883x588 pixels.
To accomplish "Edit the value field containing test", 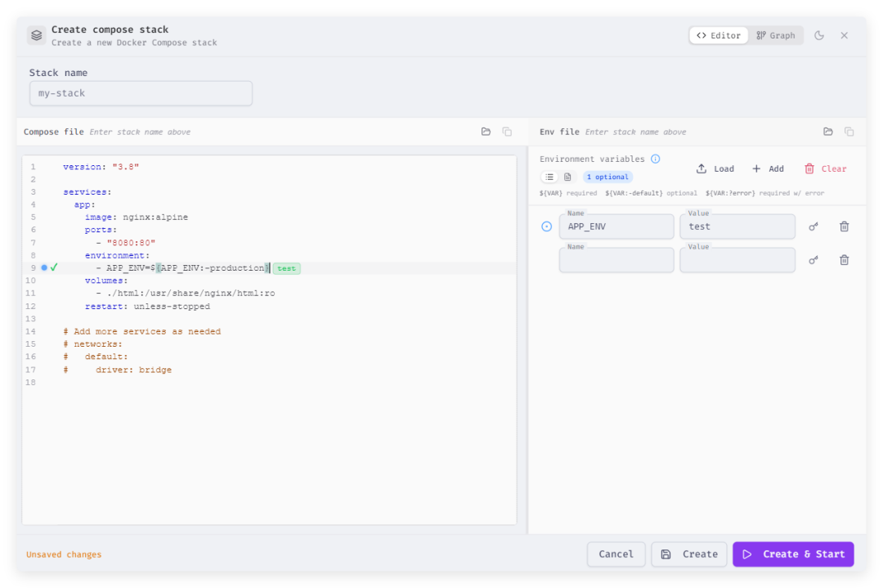I will tap(737, 227).
